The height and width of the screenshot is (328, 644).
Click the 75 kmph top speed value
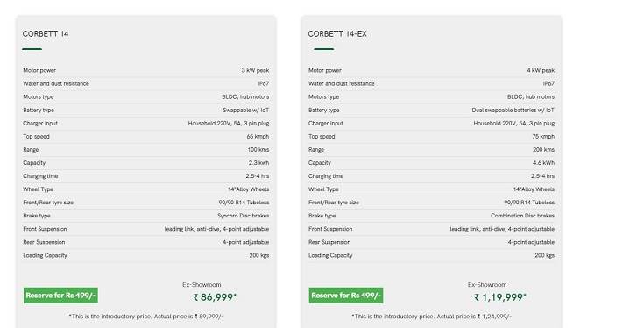coord(543,137)
